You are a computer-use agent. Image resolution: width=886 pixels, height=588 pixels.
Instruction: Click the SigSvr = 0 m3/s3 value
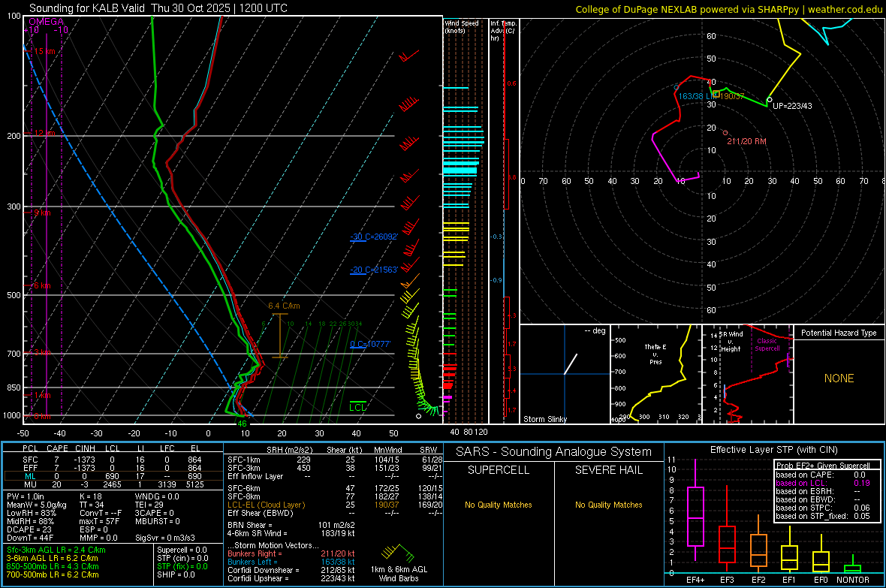(x=165, y=538)
